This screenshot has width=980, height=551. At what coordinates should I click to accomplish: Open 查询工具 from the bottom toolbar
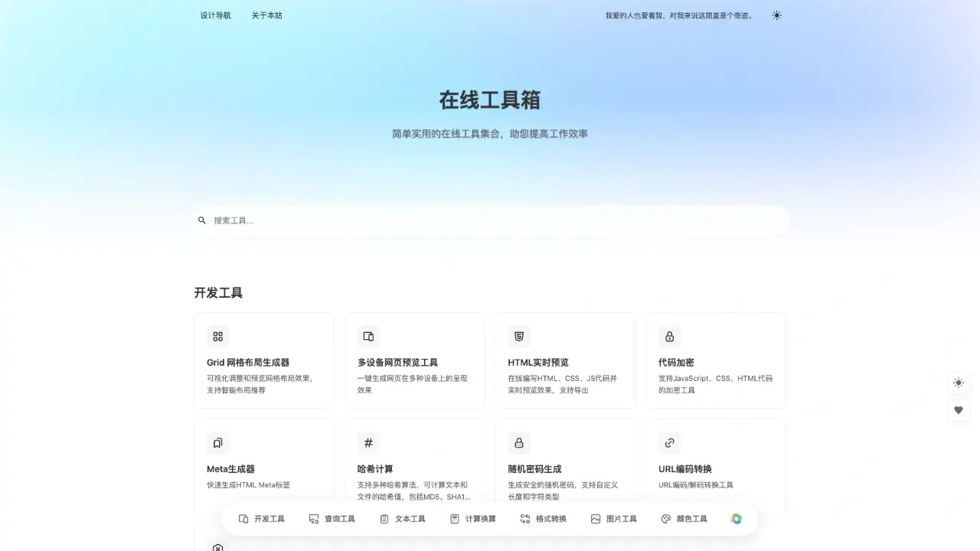pyautogui.click(x=314, y=518)
